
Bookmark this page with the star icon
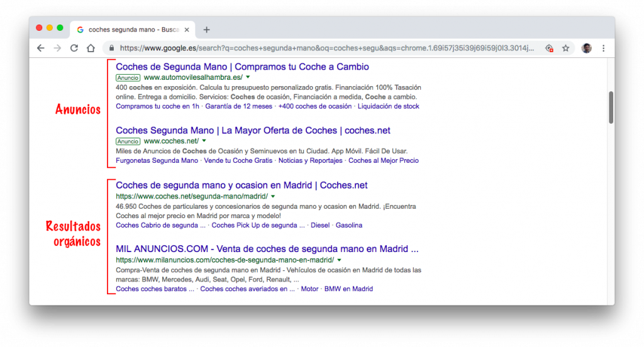click(566, 48)
